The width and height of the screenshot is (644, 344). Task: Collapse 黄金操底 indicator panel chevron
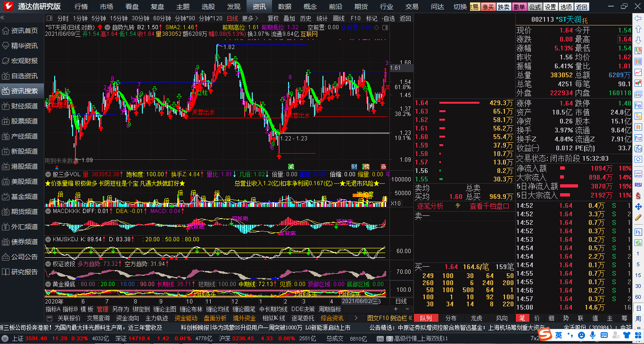pyautogui.click(x=48, y=284)
